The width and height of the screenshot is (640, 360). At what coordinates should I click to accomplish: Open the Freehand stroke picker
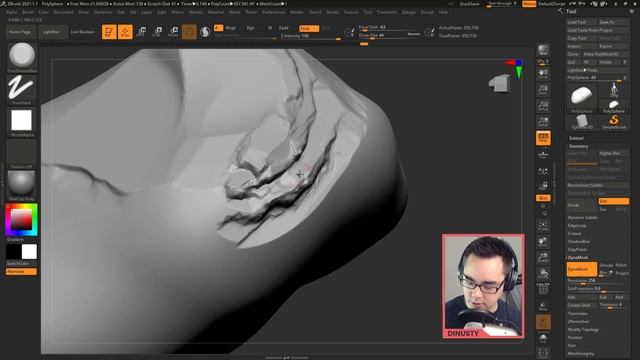pos(22,89)
